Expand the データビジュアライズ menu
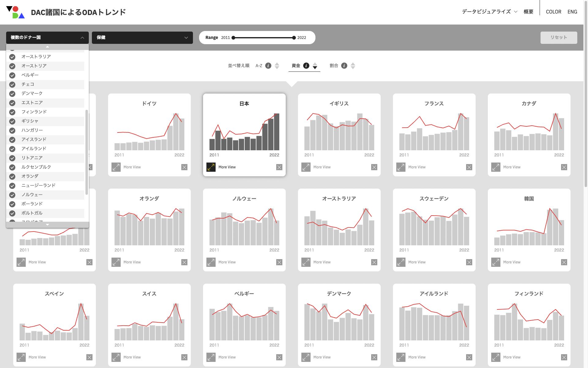Image resolution: width=588 pixels, height=368 pixels. (x=489, y=12)
